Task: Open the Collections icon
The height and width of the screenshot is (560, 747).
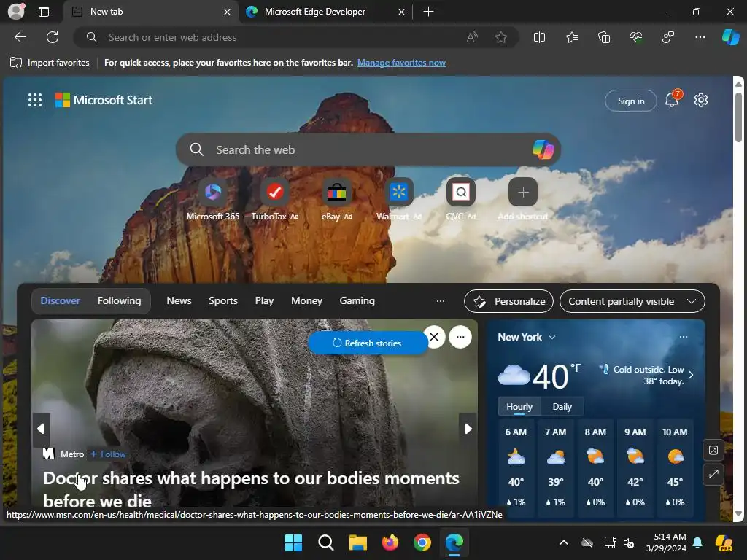Action: click(603, 37)
